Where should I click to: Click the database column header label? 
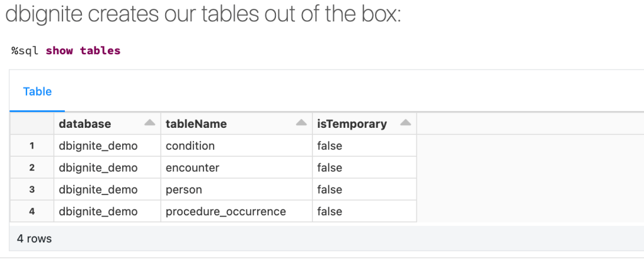point(84,124)
